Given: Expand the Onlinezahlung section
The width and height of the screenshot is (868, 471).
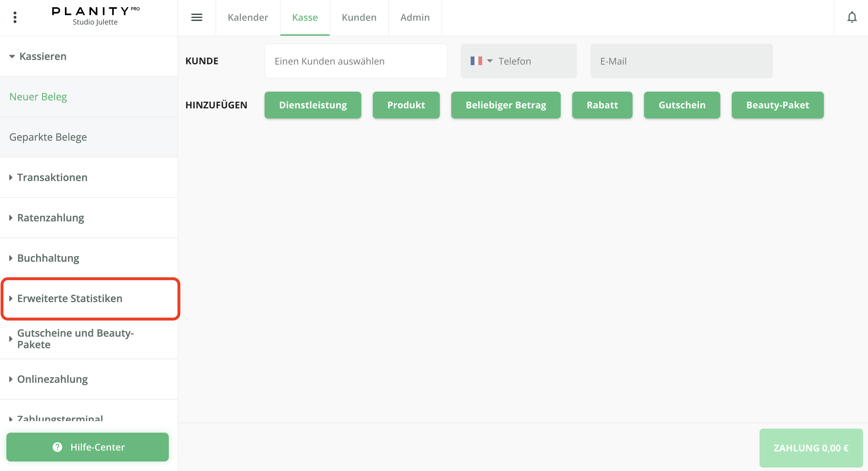Looking at the screenshot, I should tap(52, 379).
